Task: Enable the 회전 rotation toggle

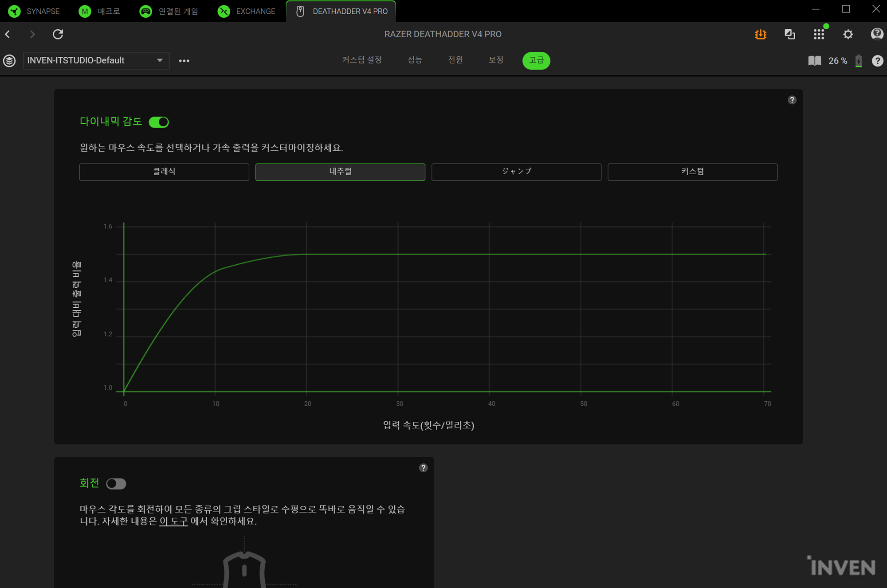Action: pyautogui.click(x=116, y=483)
